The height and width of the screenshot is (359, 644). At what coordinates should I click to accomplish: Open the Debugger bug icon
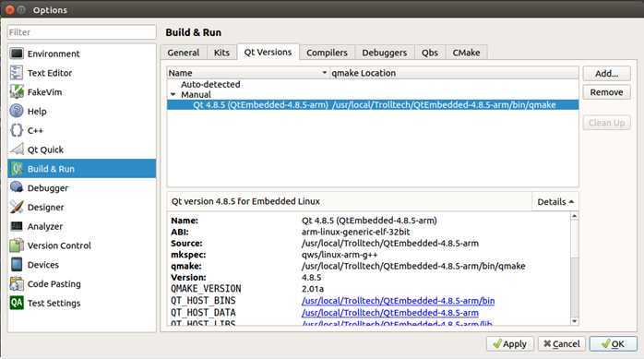(17, 187)
